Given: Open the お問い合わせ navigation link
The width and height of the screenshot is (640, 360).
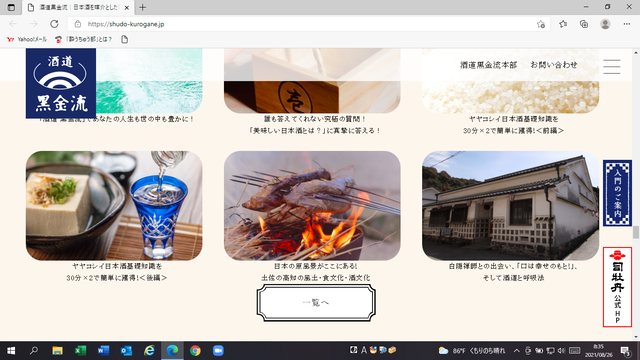Looking at the screenshot, I should [554, 64].
